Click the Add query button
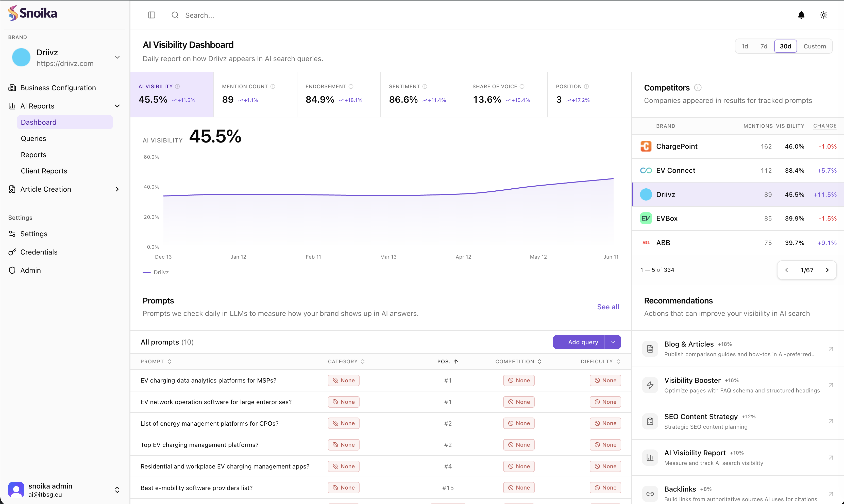844x504 pixels. click(x=579, y=342)
